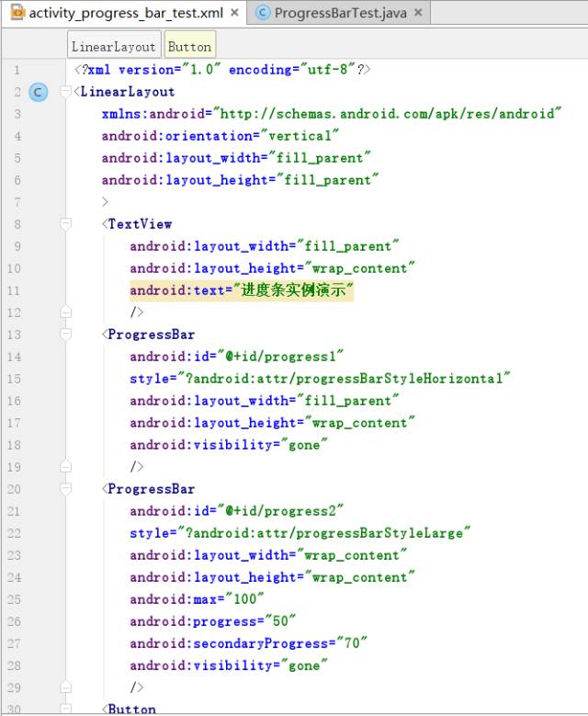The width and height of the screenshot is (588, 716).
Task: Click the XML file icon on activity_progress_bar_test.xml tab
Action: pyautogui.click(x=17, y=12)
